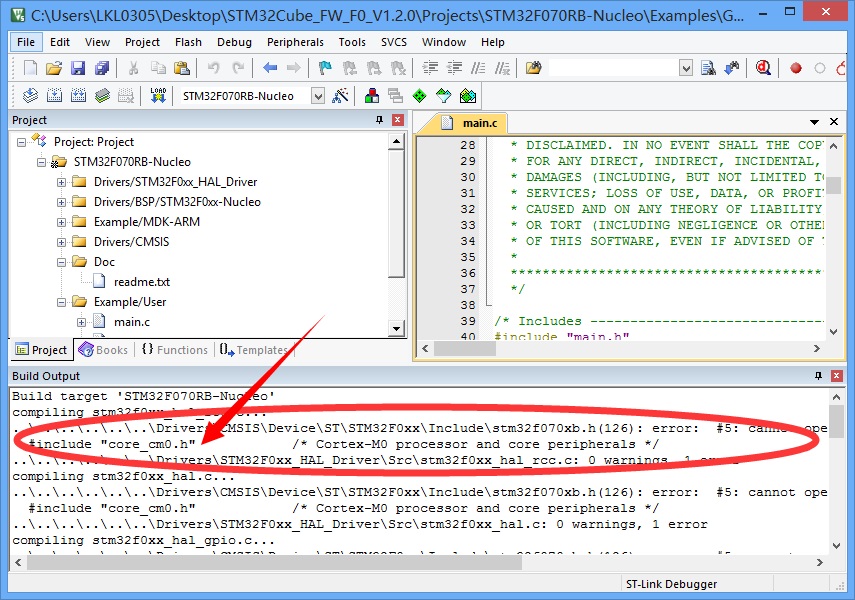Collapse the Doc folder
This screenshot has height=600, width=855.
62,262
